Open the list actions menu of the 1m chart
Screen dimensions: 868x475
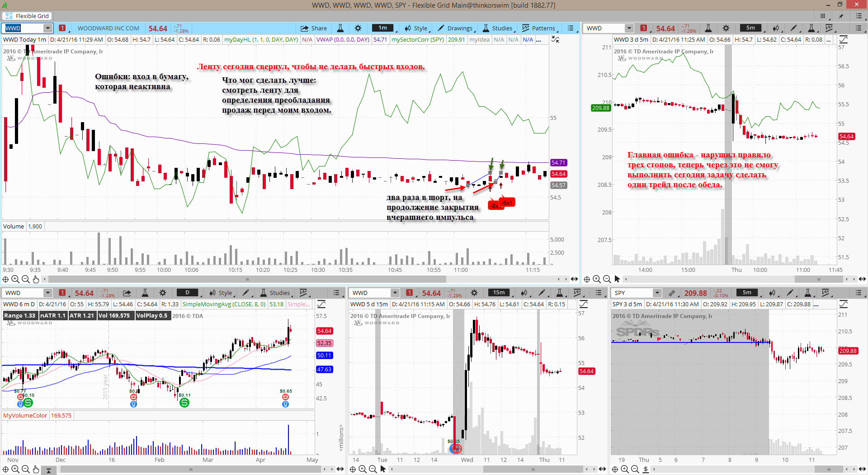(571, 28)
